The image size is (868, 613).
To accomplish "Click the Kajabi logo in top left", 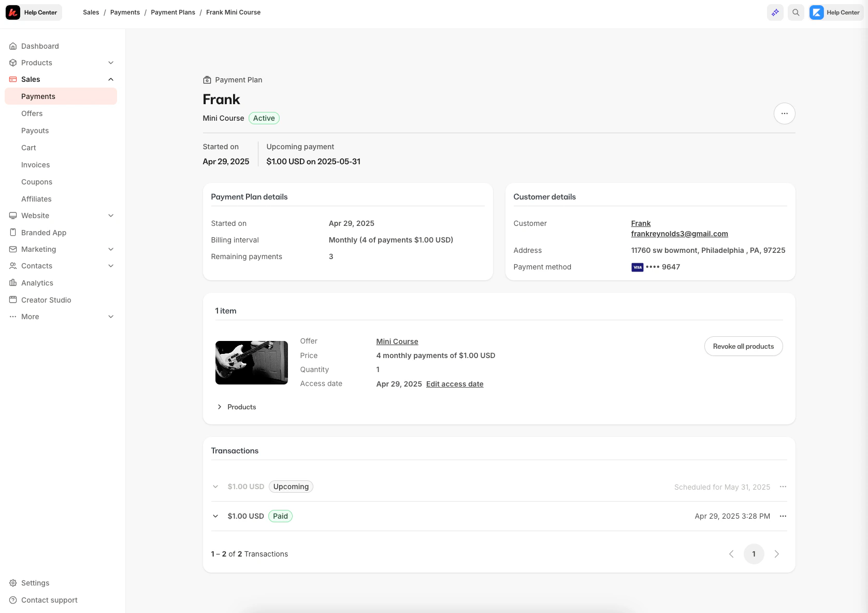I will (13, 12).
